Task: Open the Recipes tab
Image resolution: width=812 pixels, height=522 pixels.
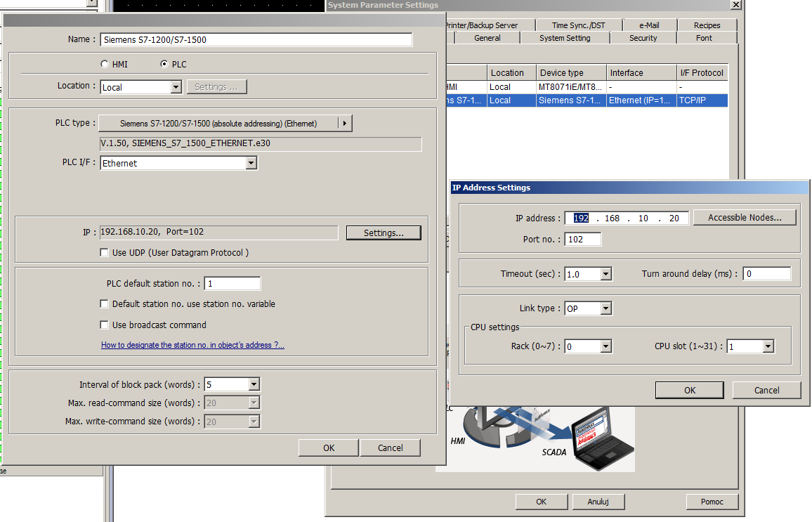Action: click(x=706, y=25)
